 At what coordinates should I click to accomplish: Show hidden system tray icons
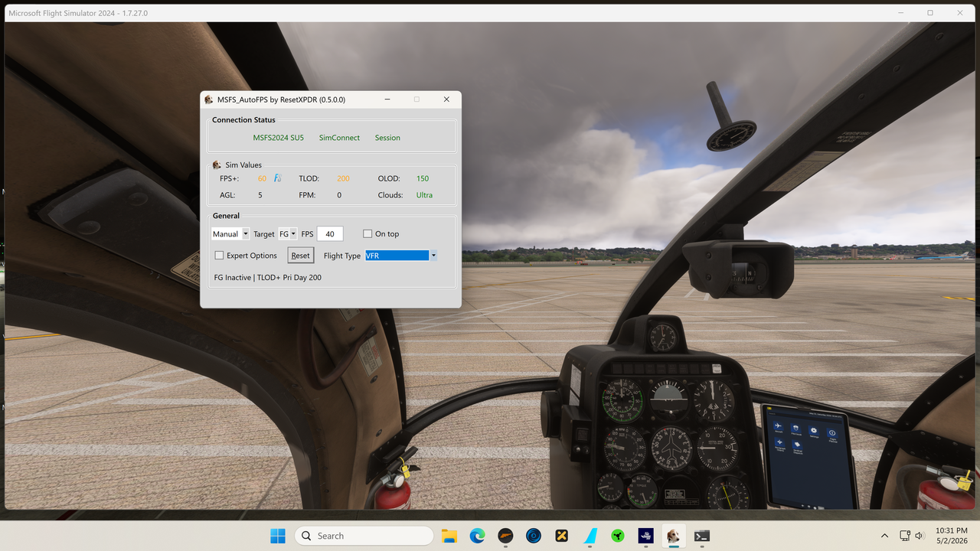(x=885, y=536)
